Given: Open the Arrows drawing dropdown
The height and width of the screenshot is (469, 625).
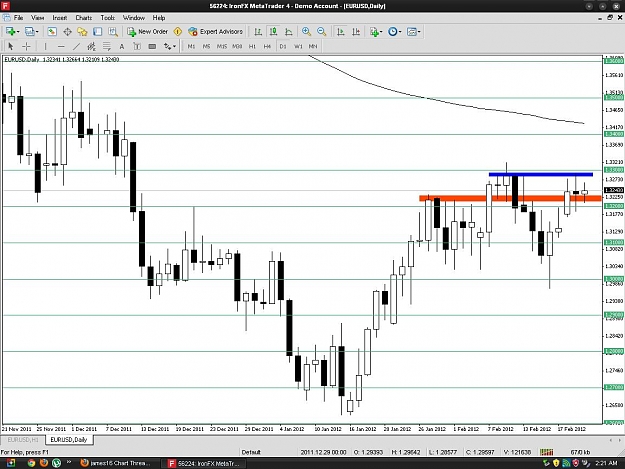Looking at the screenshot, I should (x=170, y=46).
